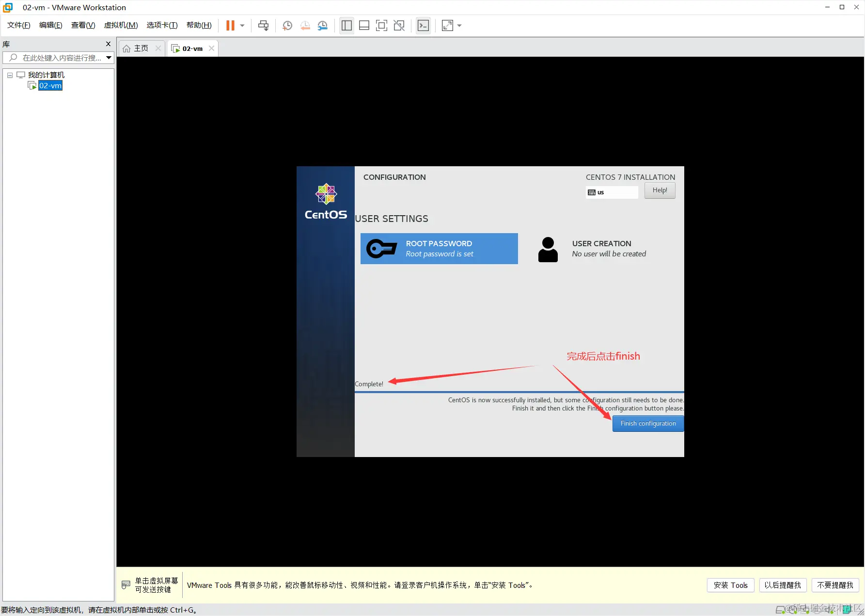Click the stretch guest display icon
The height and width of the screenshot is (616, 865).
click(447, 26)
